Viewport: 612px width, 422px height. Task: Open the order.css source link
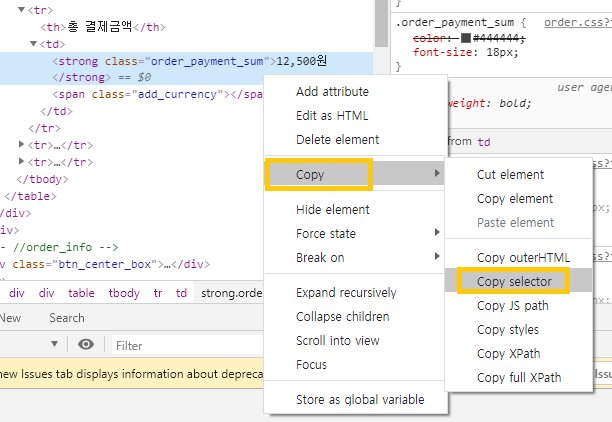[x=578, y=23]
